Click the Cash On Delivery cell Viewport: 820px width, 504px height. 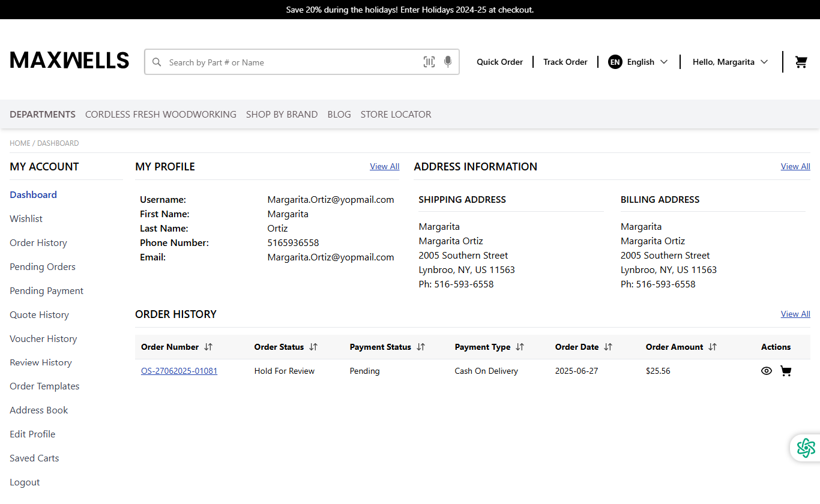point(486,371)
